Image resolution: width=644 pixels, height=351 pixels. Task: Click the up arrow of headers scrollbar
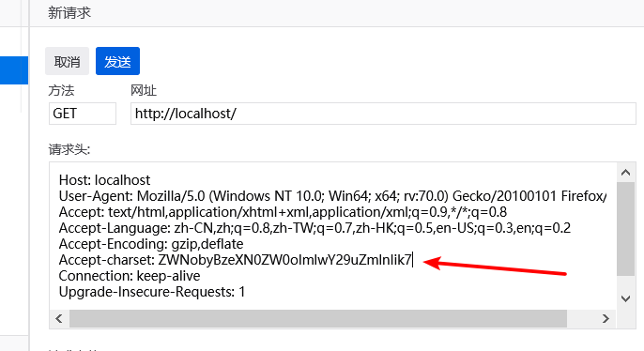[x=625, y=173]
